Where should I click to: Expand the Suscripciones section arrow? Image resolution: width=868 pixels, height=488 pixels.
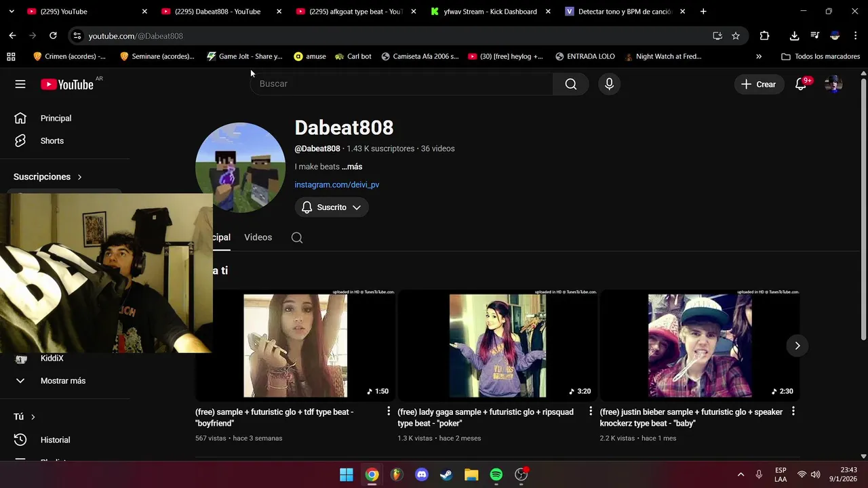click(x=79, y=177)
